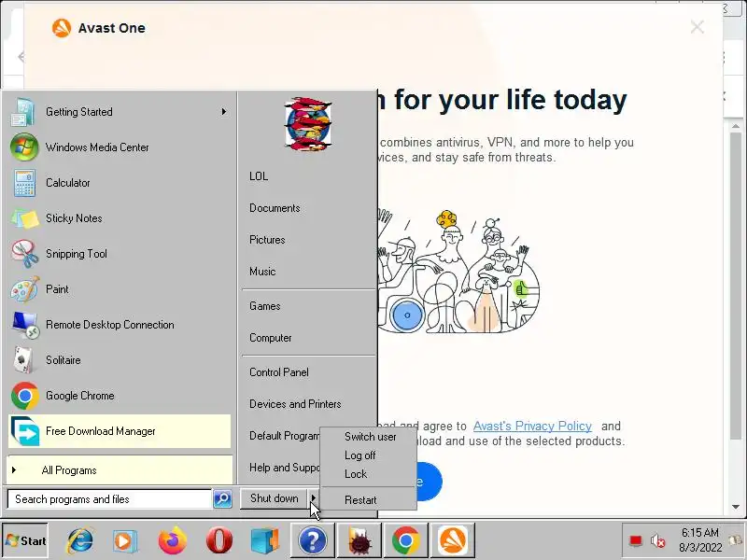Launch Opera from taskbar
The height and width of the screenshot is (560, 747).
(x=218, y=541)
